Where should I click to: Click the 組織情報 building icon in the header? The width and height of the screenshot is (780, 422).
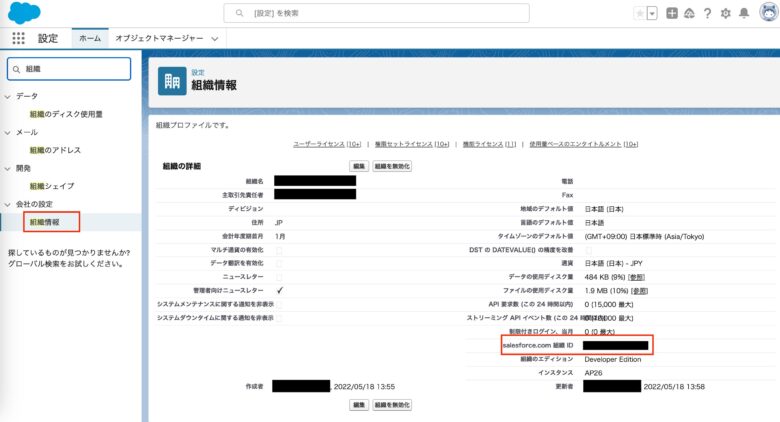pos(172,81)
